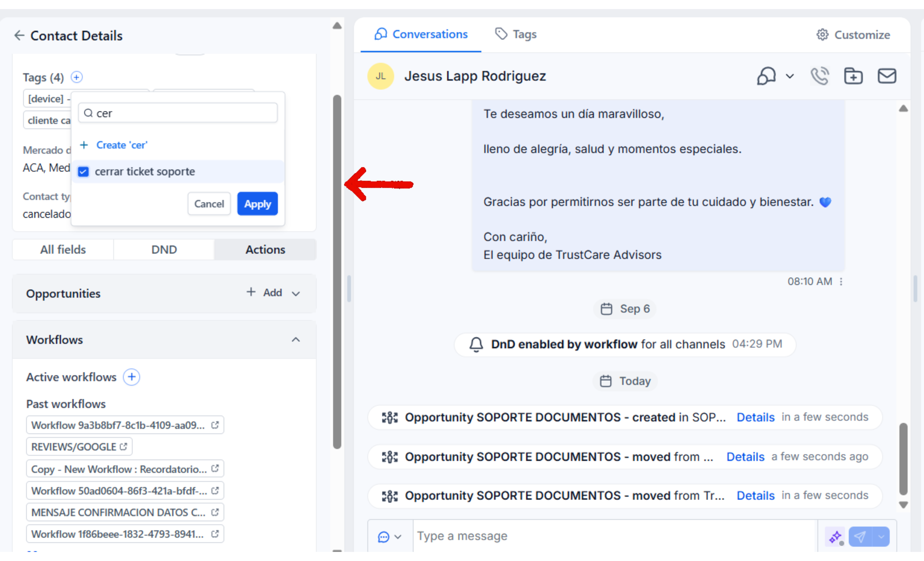Start a phone call to contact
The height and width of the screenshot is (561, 924).
[x=820, y=76]
